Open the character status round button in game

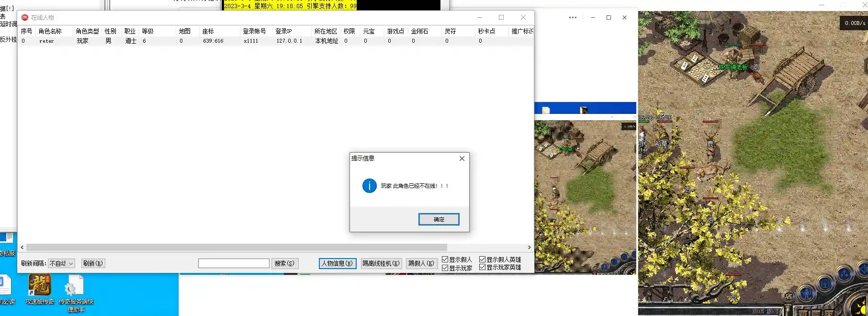(x=807, y=293)
